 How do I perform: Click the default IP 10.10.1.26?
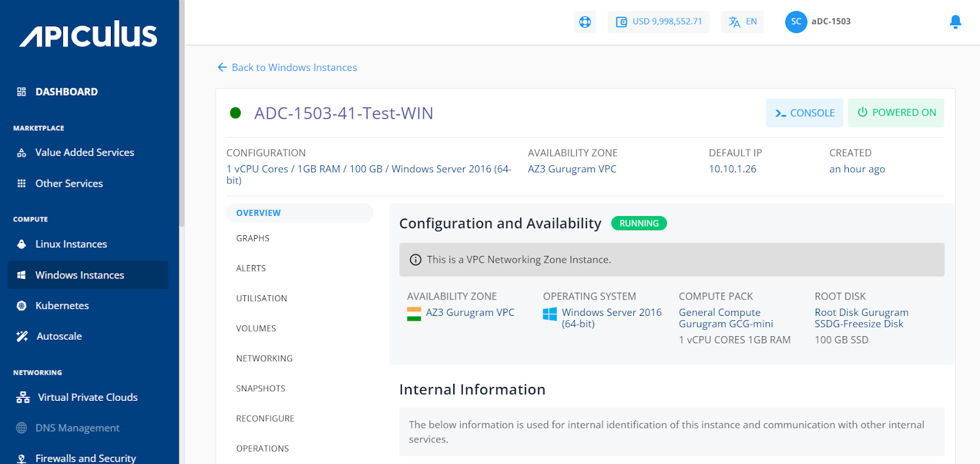click(733, 169)
